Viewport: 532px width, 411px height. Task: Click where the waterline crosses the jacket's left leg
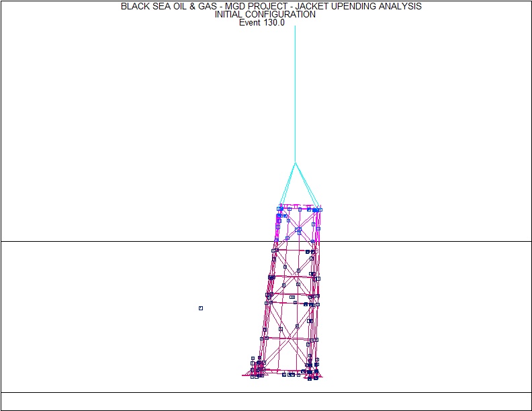[275, 241]
